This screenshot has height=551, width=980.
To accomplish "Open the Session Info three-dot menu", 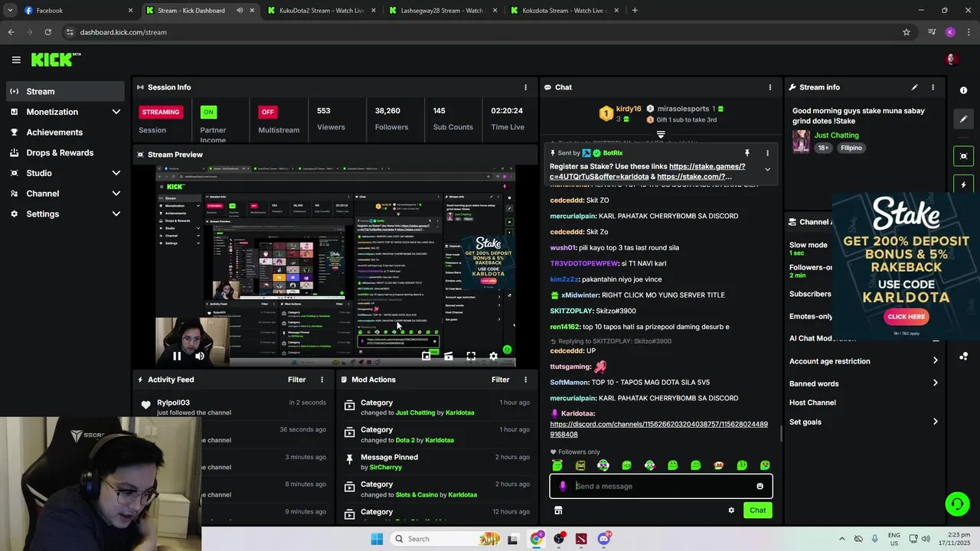I will 525,87.
